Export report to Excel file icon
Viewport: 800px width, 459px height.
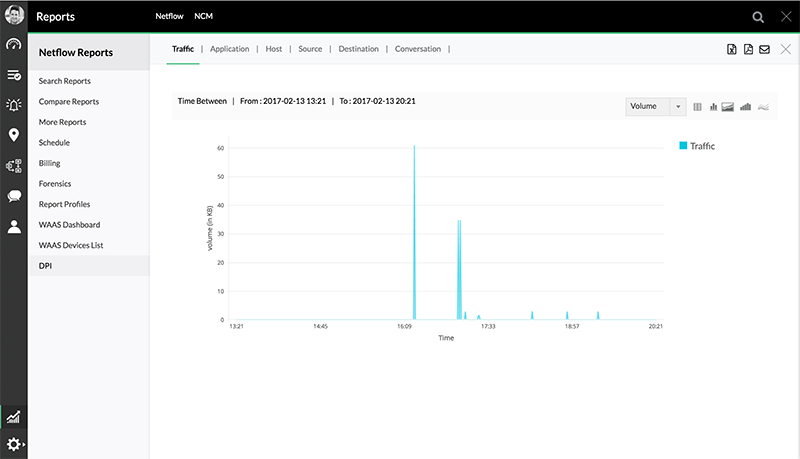click(731, 49)
